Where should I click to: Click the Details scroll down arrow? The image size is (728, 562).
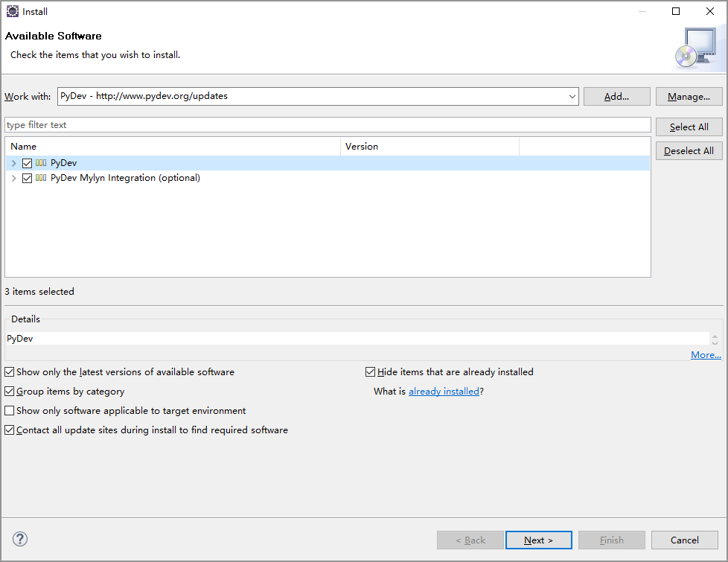pyautogui.click(x=715, y=342)
